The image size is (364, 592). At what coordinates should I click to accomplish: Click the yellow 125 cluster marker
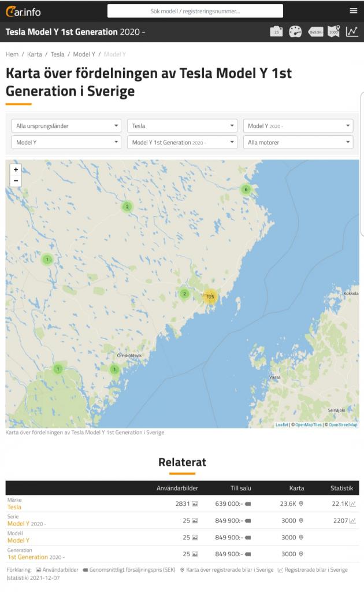tap(210, 297)
